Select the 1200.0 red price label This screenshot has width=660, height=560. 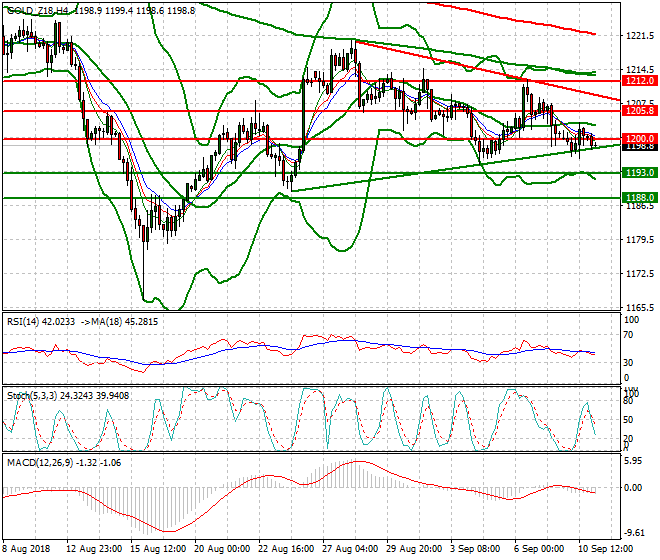pyautogui.click(x=639, y=139)
